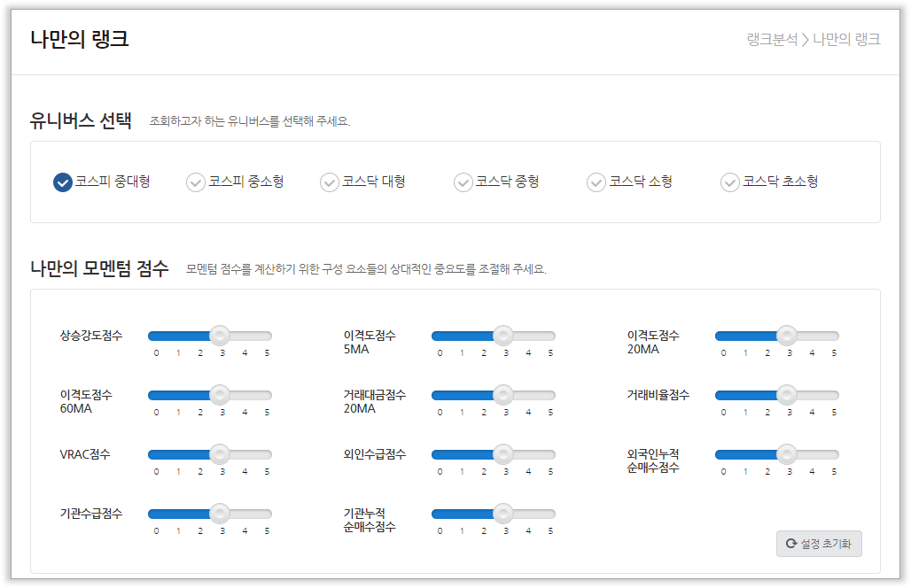This screenshot has height=588, width=911.
Task: Click the 외국인누적 순매수점수 slider handle
Action: coord(786,454)
